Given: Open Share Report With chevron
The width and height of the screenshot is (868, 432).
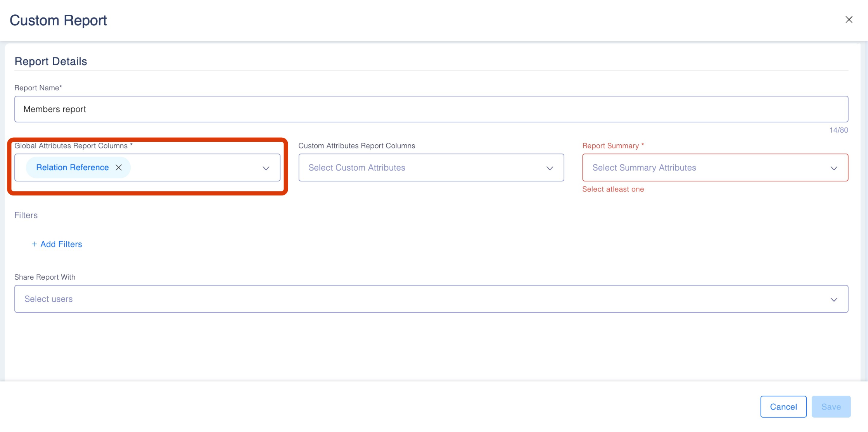Looking at the screenshot, I should tap(833, 299).
